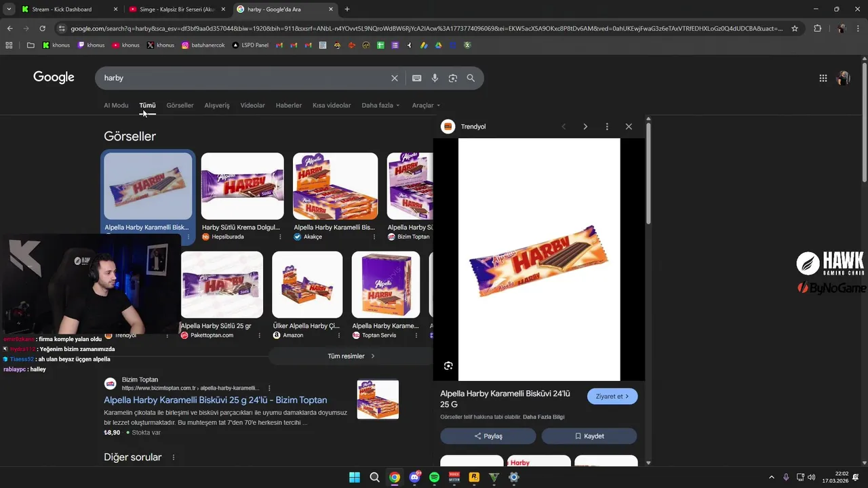Image resolution: width=868 pixels, height=488 pixels.
Task: Click the Toptan Servis purple box thumbnail
Action: pyautogui.click(x=386, y=285)
